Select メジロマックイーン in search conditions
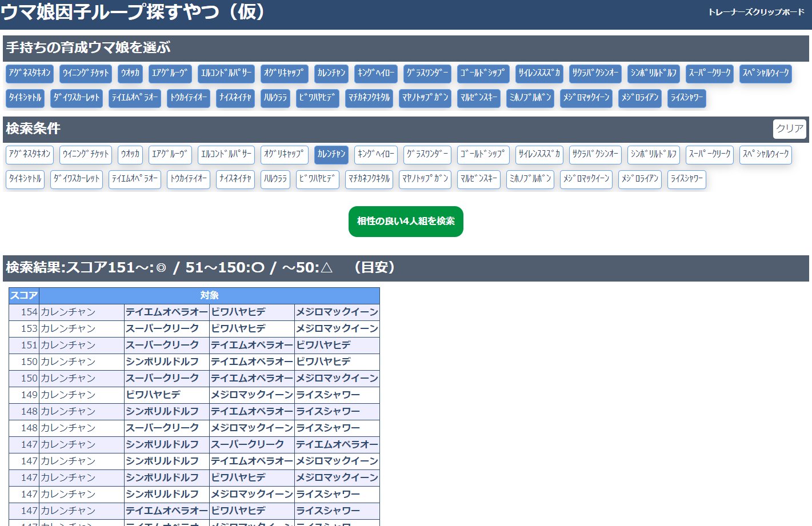 pos(586,179)
